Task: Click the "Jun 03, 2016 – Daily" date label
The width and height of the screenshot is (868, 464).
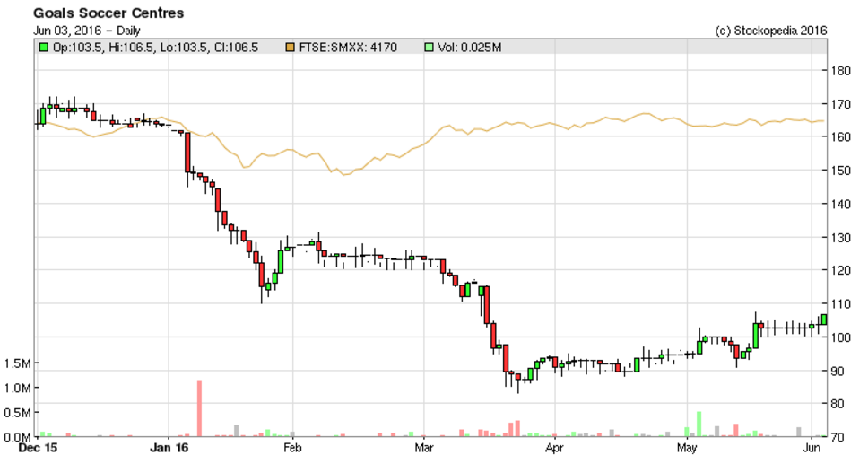Action: click(x=87, y=31)
